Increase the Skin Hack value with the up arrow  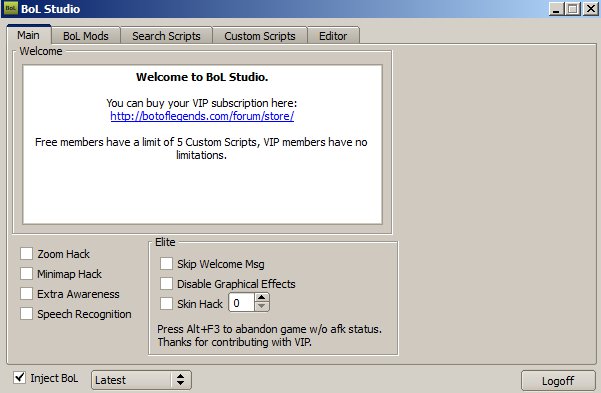point(261,298)
